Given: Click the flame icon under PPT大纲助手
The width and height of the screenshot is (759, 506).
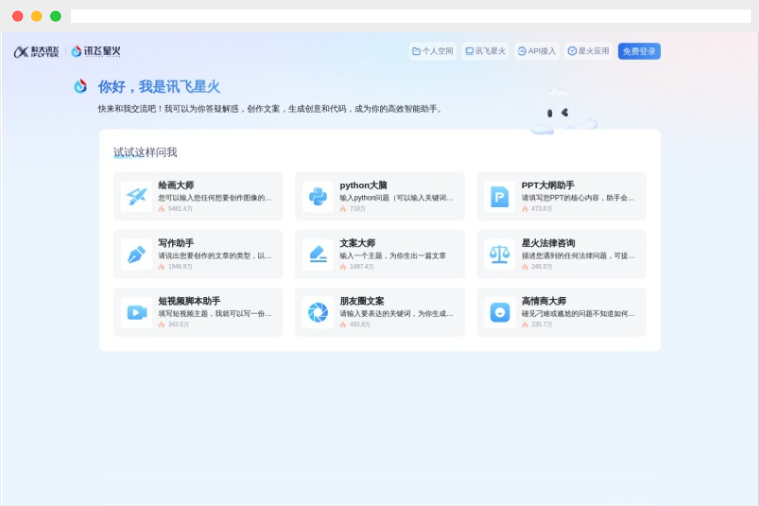Looking at the screenshot, I should point(525,209).
